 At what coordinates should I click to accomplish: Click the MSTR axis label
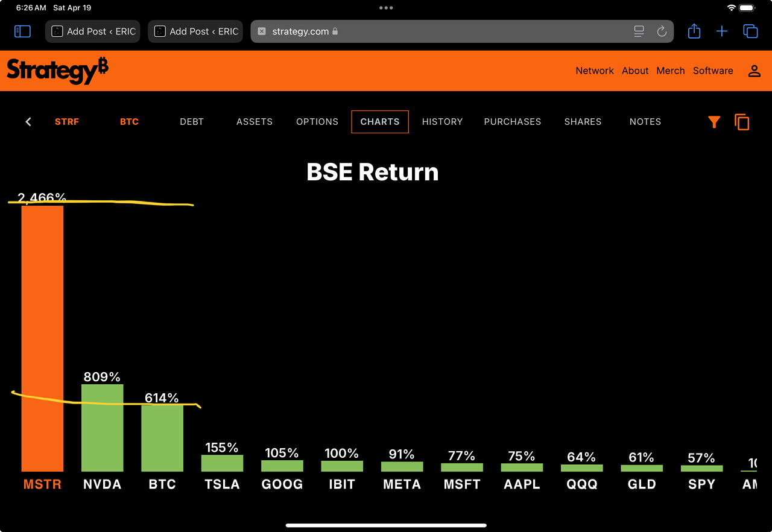42,484
